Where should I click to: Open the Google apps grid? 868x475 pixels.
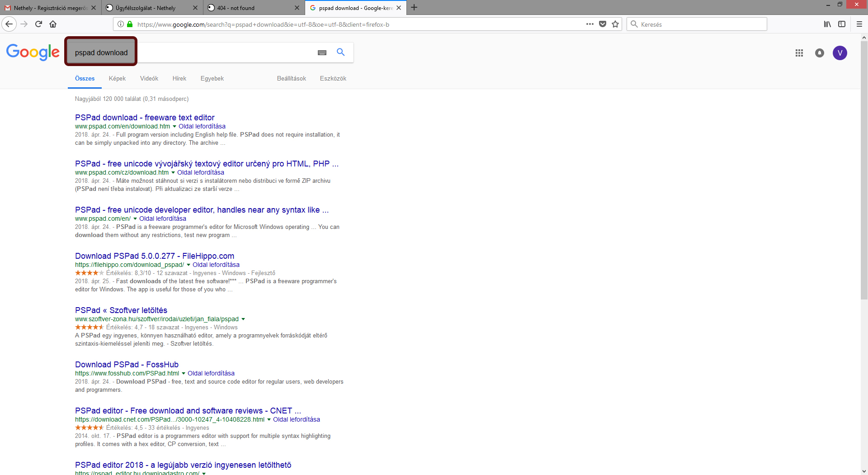[x=799, y=53]
